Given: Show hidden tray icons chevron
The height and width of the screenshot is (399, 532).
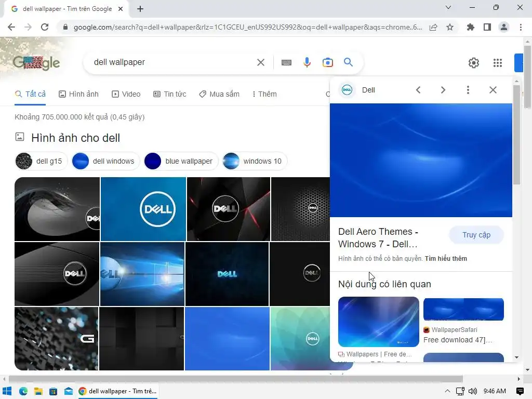Looking at the screenshot, I should pyautogui.click(x=447, y=391).
